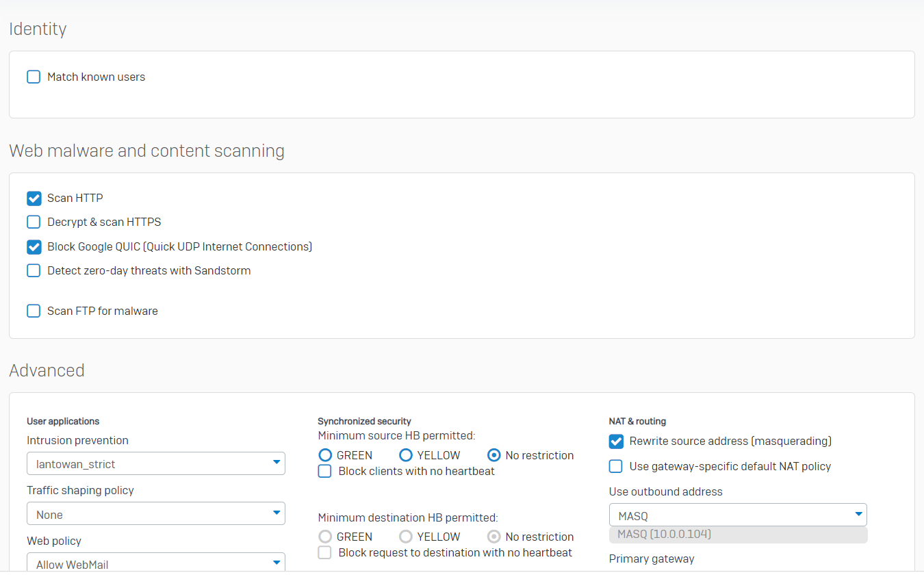Uncheck Rewrite source address (masquerading)
Screen dimensions: 924x577
point(616,441)
